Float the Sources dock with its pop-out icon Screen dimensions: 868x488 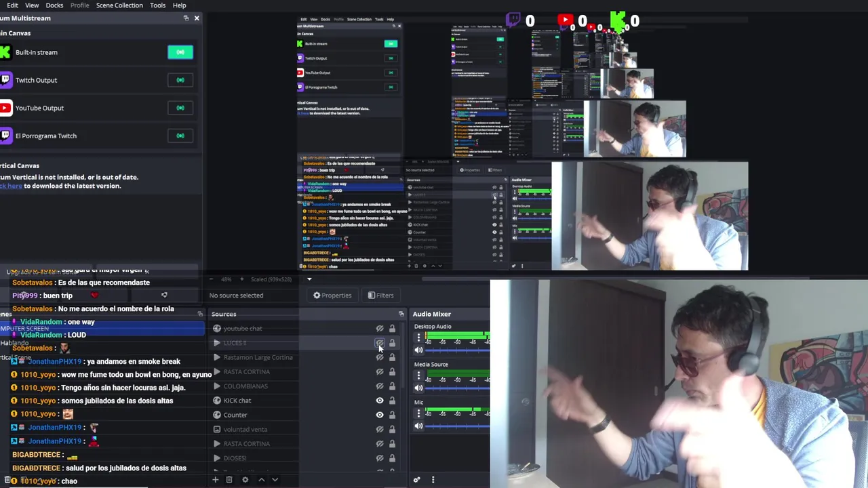[x=401, y=314]
